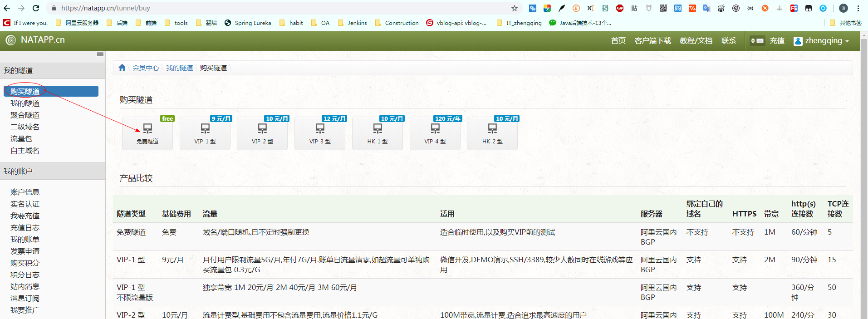Viewport: 868px width, 319px height.
Task: Select the VIP_2 型 tunnel card
Action: (262, 133)
